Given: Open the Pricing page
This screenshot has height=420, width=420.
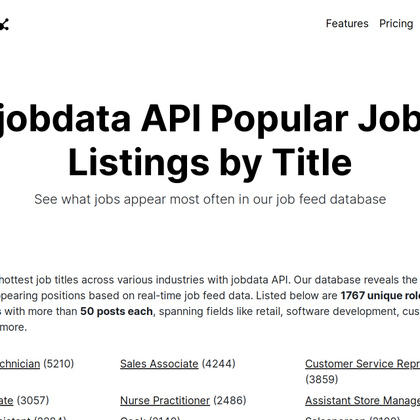Looking at the screenshot, I should 396,24.
